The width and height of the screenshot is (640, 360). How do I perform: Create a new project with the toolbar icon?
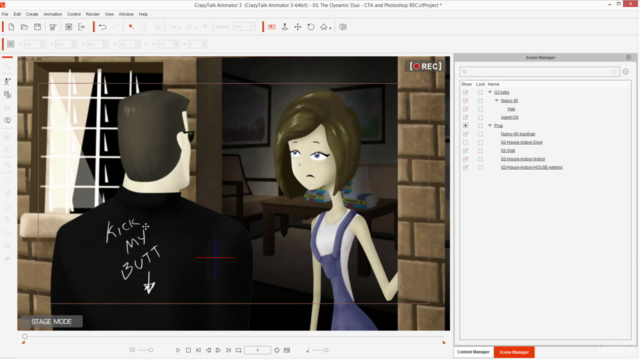point(11,27)
